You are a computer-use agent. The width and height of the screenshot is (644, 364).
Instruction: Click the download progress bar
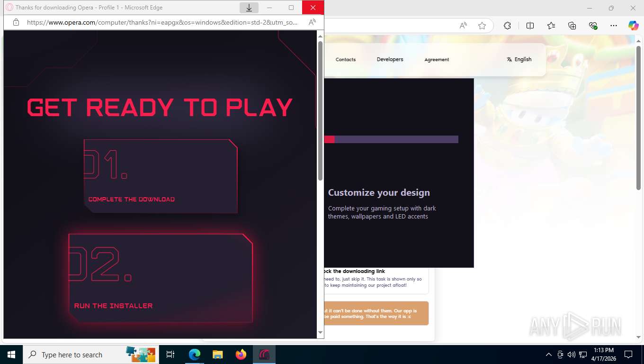(x=391, y=139)
